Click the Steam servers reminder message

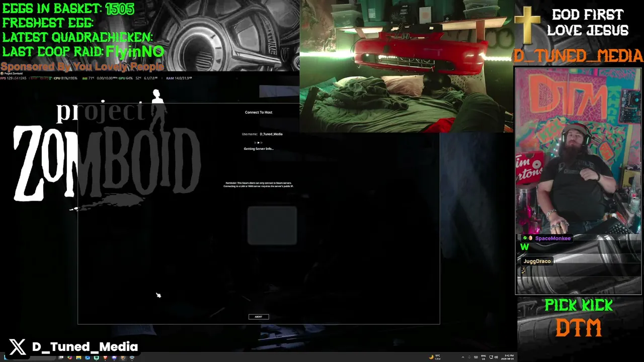point(259,185)
